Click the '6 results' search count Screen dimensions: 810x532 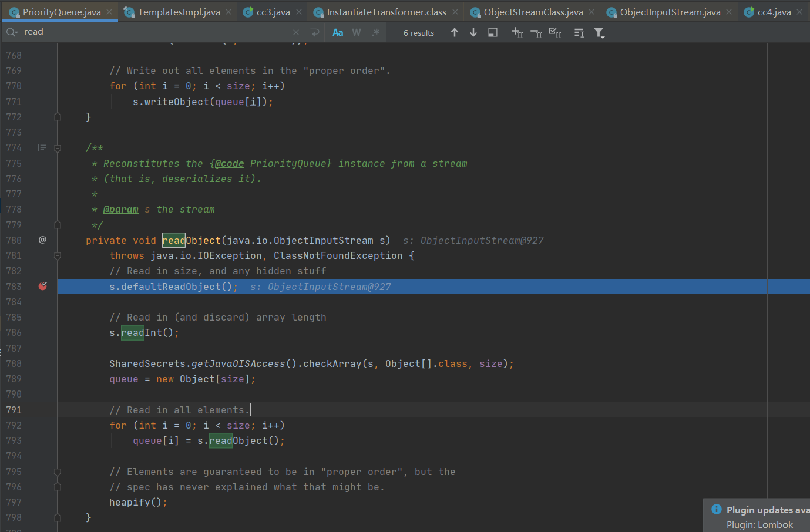[419, 33]
